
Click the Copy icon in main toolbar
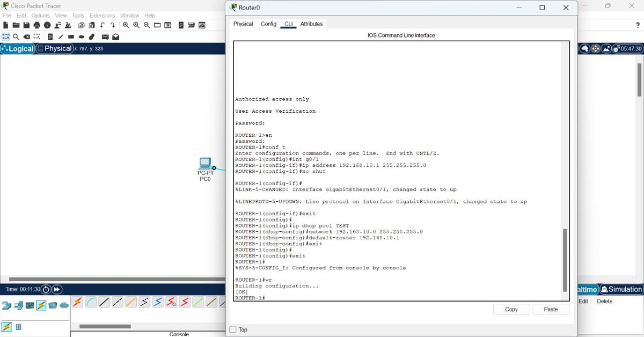(x=81, y=25)
